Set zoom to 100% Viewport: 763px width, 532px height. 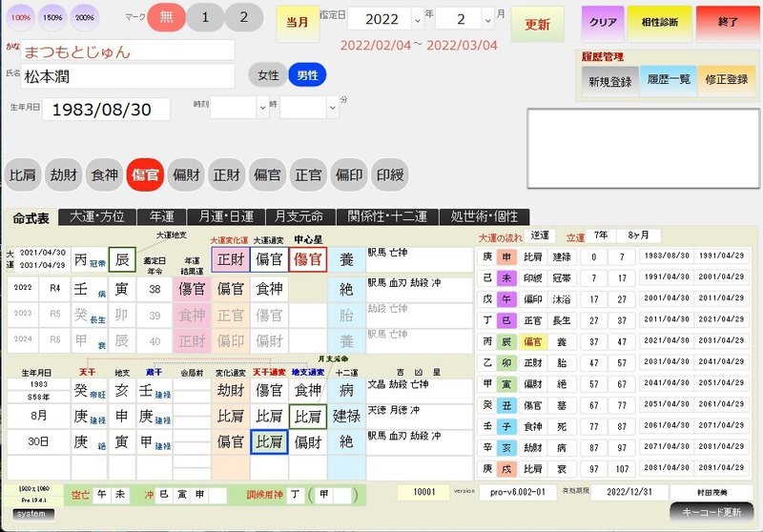[x=20, y=17]
